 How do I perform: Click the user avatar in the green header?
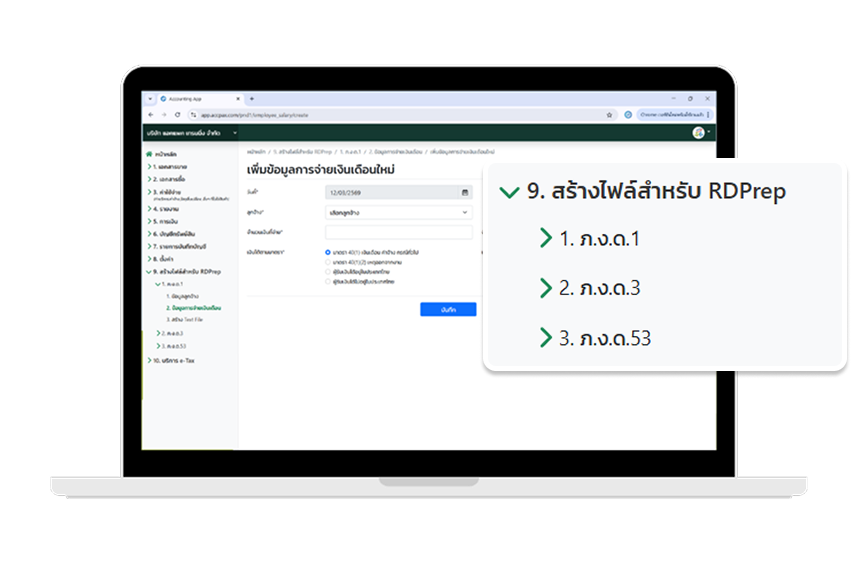(698, 132)
